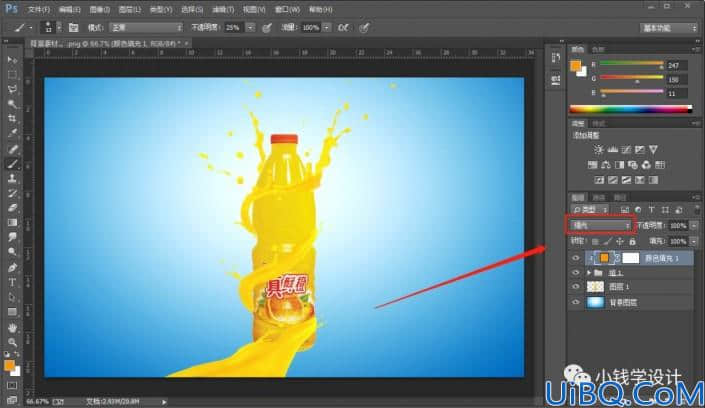Click the foreground color swatch in toolbox

[9, 365]
